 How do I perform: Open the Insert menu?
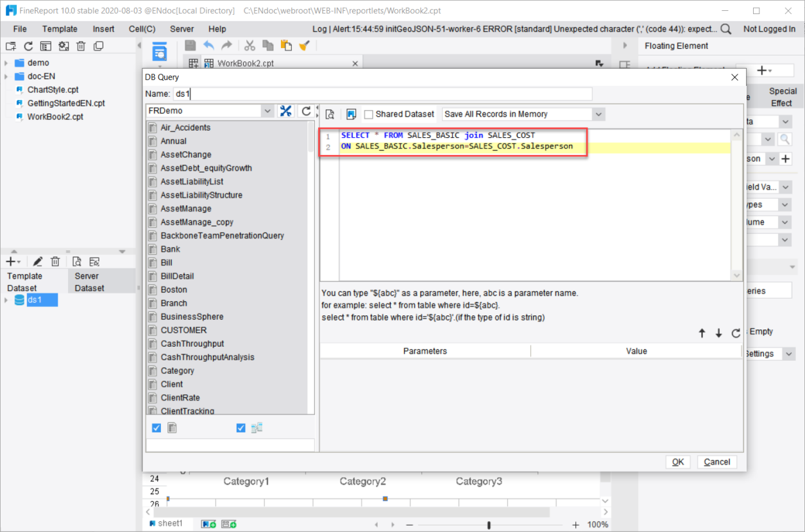coord(103,29)
